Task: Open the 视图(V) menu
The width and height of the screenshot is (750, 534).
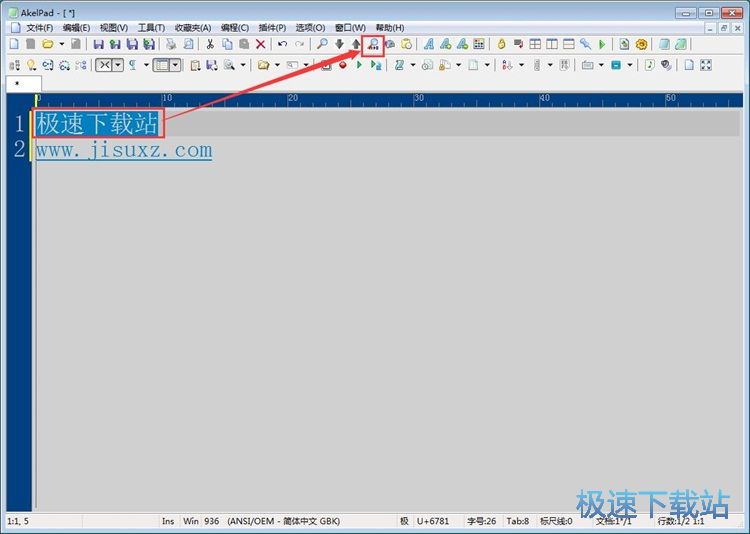Action: point(114,28)
